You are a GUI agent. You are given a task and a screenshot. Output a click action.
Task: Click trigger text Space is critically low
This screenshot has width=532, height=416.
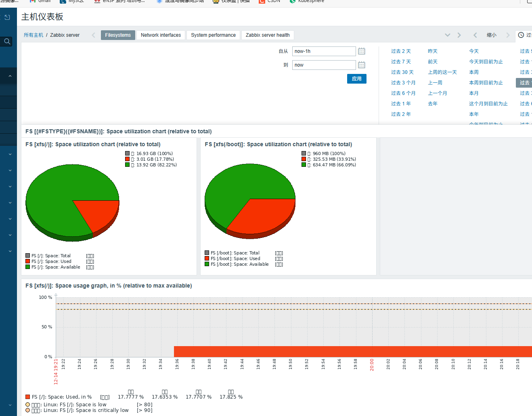102,410
